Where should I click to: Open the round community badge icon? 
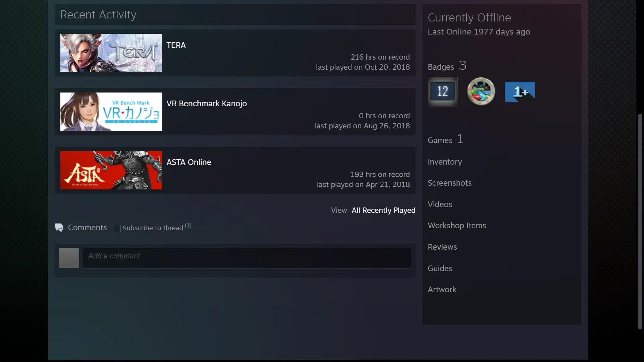point(481,92)
